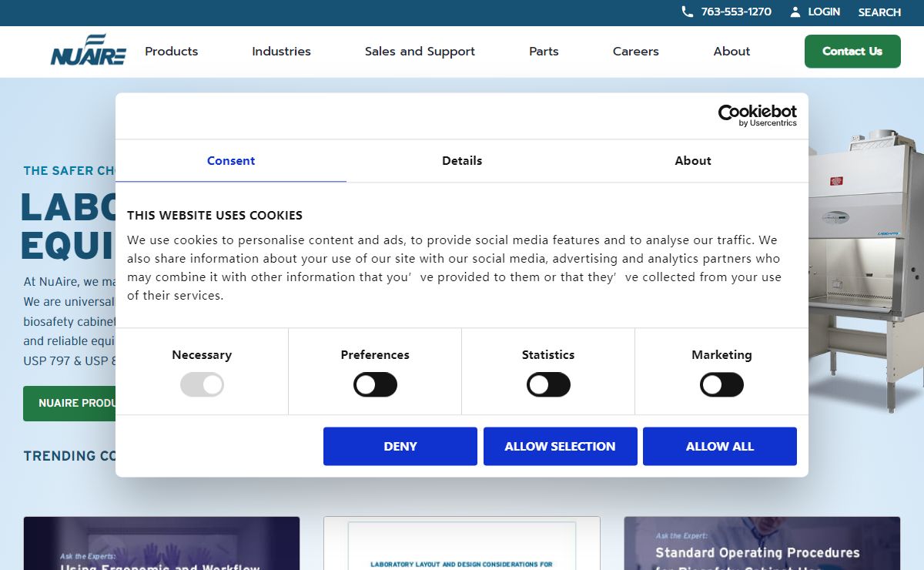The image size is (924, 570).
Task: Go to the Careers page
Action: point(636,51)
